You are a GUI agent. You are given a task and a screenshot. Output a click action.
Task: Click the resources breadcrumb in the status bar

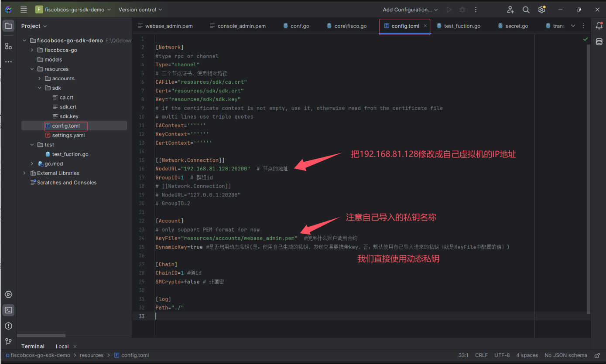[x=92, y=355]
